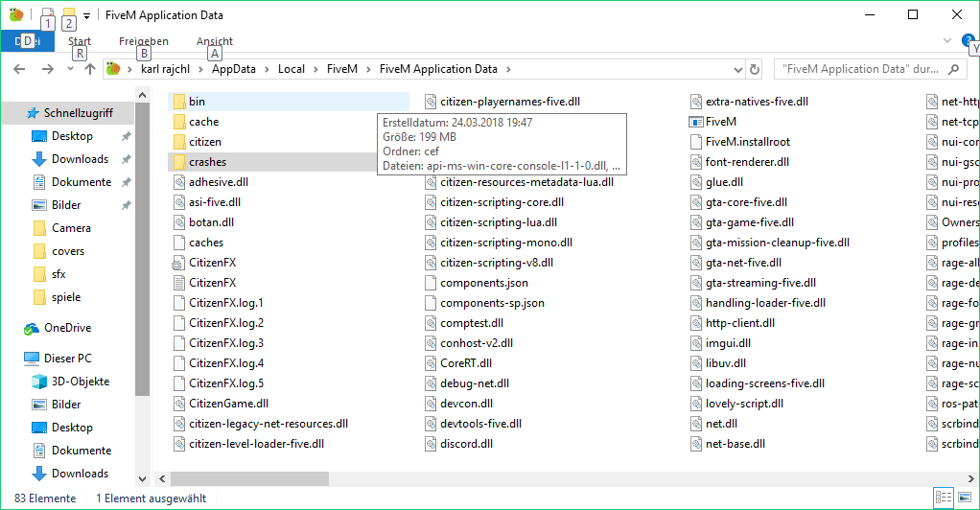The width and height of the screenshot is (980, 510).
Task: Open recent locations dropdown arrow
Action: (70, 69)
